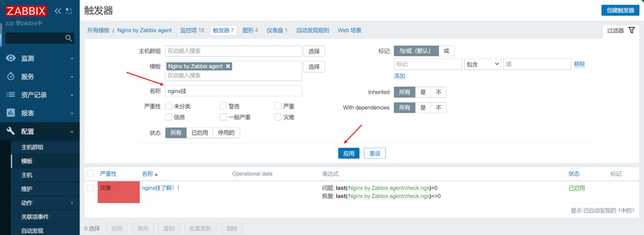Screen dimensions: 644x235
Task: Select 与/或 (默认) tag mode
Action: [416, 51]
